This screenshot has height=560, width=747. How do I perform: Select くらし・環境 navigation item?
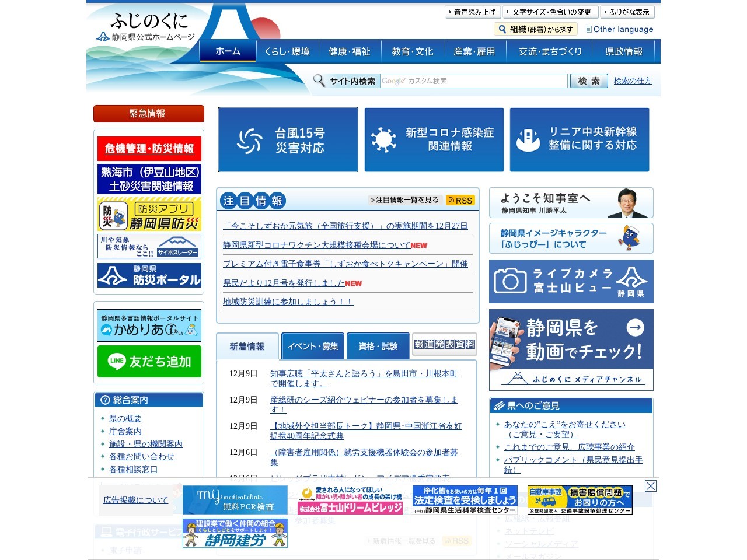(287, 51)
